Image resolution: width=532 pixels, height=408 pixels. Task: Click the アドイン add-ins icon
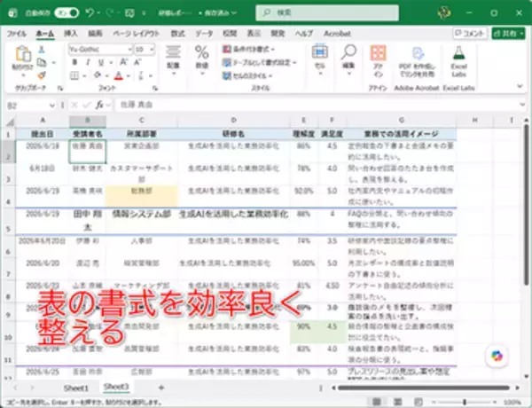click(x=378, y=61)
